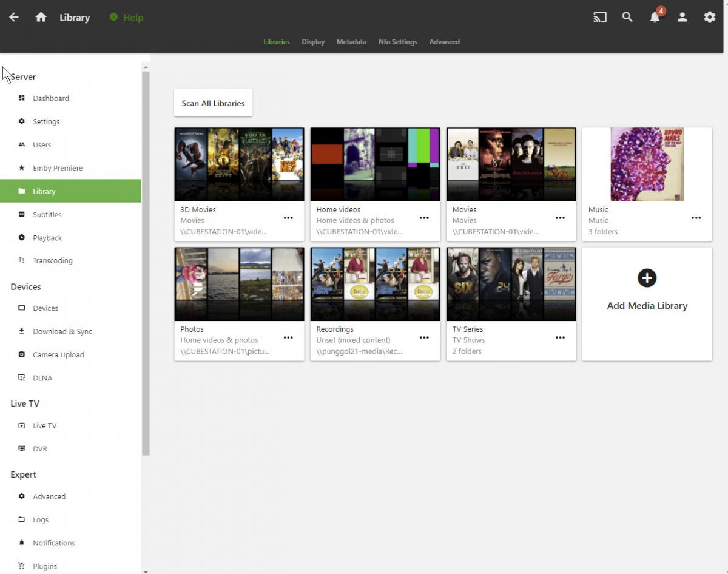This screenshot has width=728, height=574.
Task: Expand the options menu for TV Series
Action: 560,337
